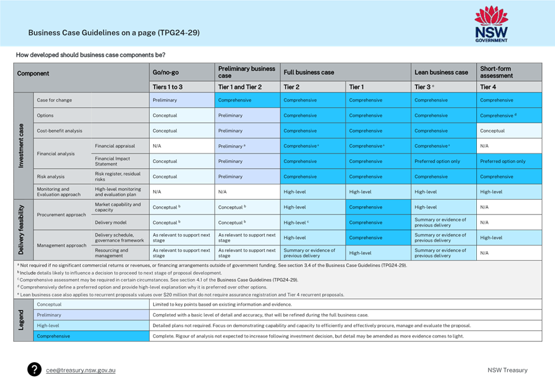Screen dimensions: 555x392
Task: Click footnote e about lean business case
Action: 180,294
